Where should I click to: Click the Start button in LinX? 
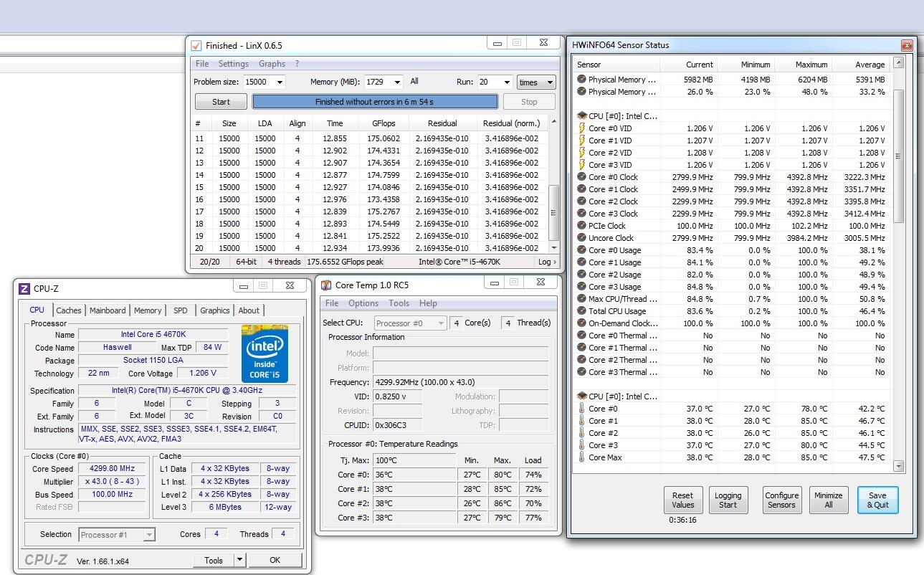click(x=221, y=102)
